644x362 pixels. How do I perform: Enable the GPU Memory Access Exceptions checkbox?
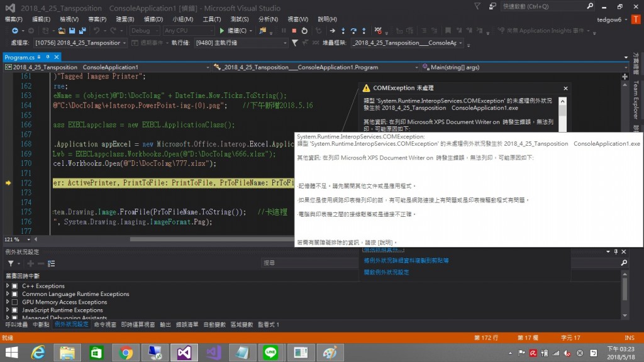click(15, 302)
